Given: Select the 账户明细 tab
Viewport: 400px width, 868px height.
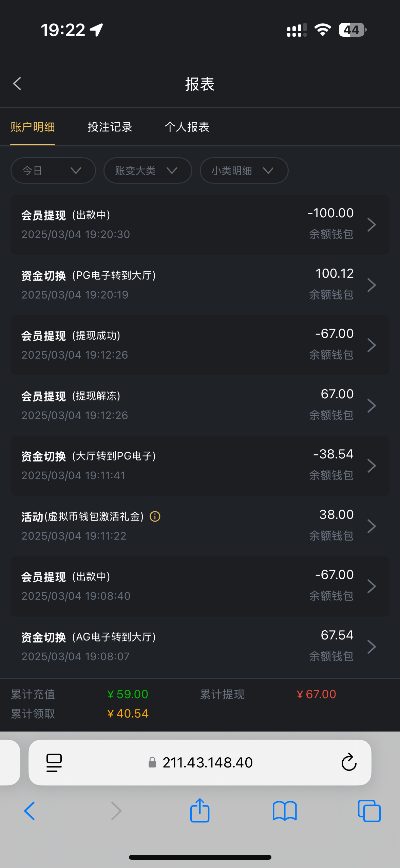Looking at the screenshot, I should (x=33, y=127).
